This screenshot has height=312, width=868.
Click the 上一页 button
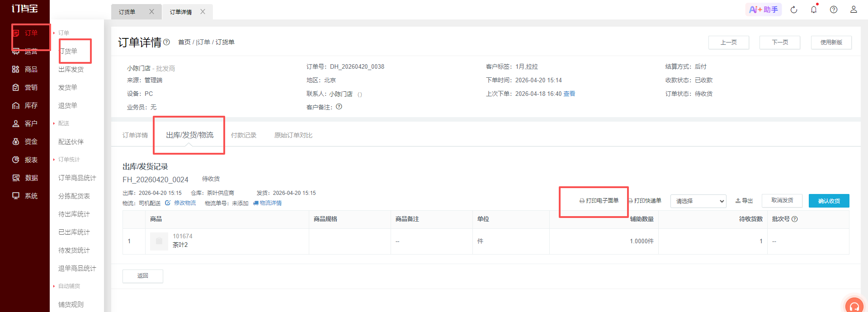[729, 43]
